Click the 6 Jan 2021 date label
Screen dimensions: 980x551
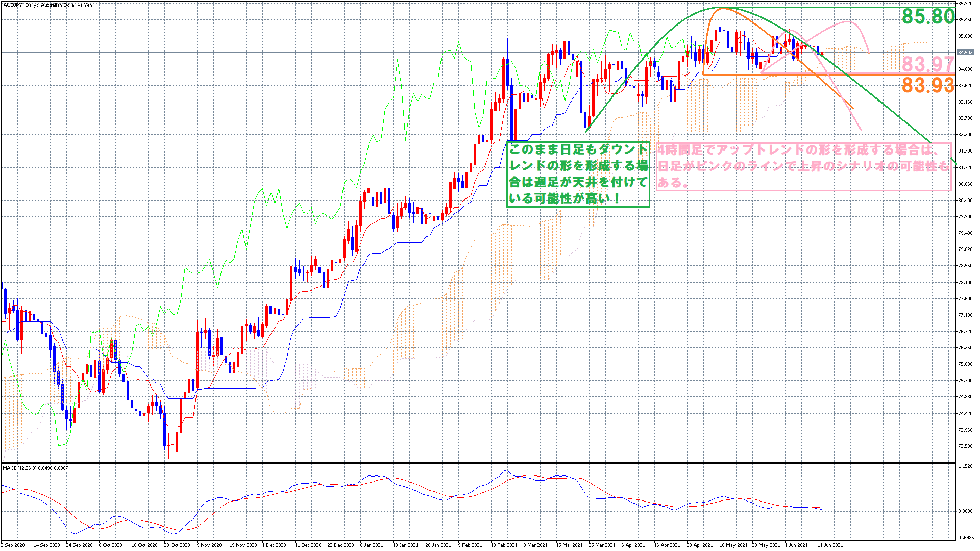point(372,545)
